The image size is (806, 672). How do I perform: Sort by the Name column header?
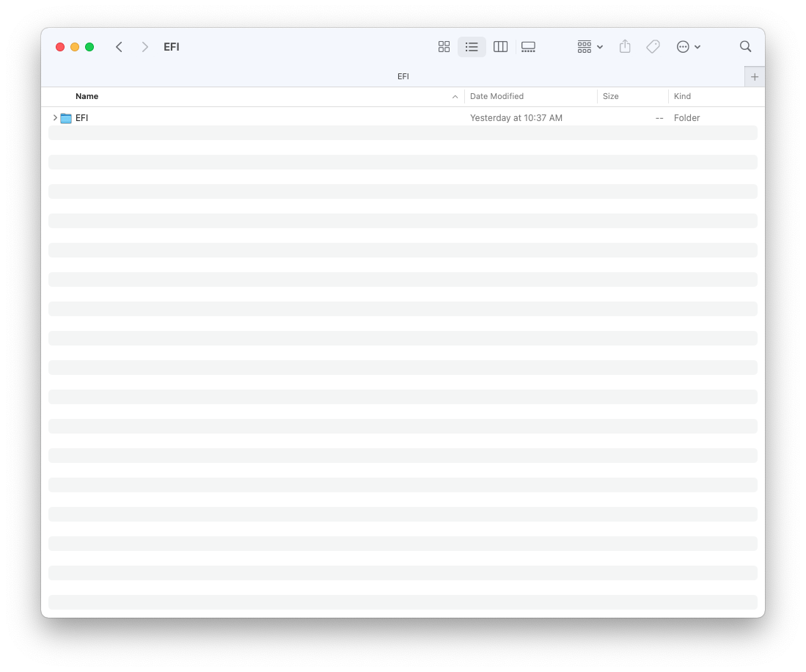(87, 96)
